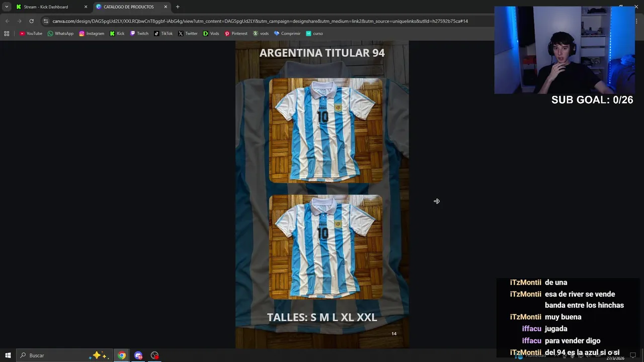Image resolution: width=644 pixels, height=362 pixels.
Task: Click the chat message 'para vender digo'
Action: pos(573,341)
